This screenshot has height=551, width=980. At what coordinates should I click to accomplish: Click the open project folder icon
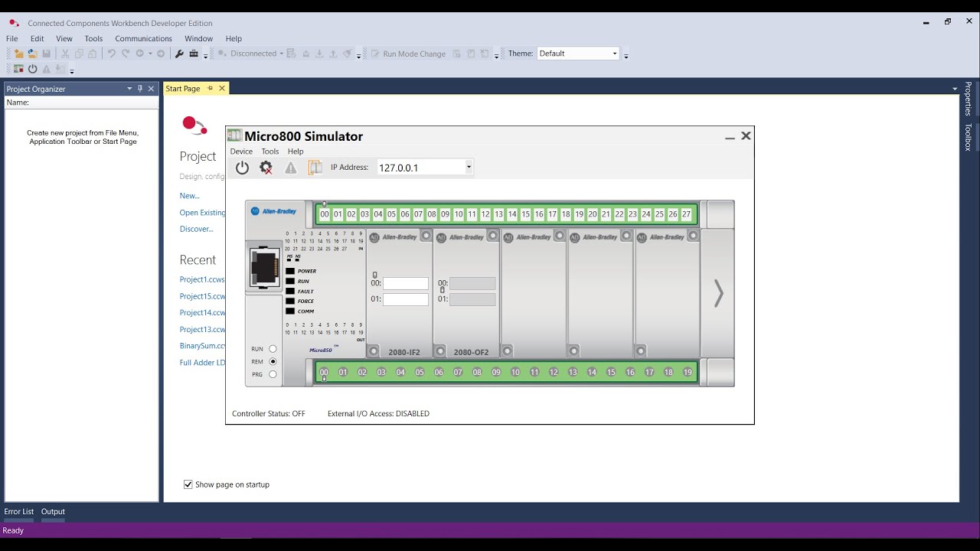[x=32, y=54]
